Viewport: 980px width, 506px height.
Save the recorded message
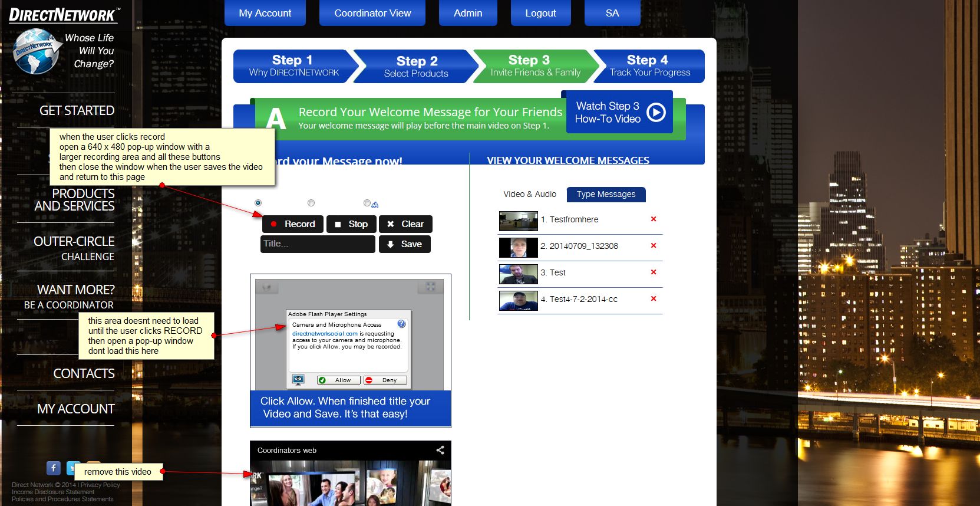pyautogui.click(x=405, y=244)
